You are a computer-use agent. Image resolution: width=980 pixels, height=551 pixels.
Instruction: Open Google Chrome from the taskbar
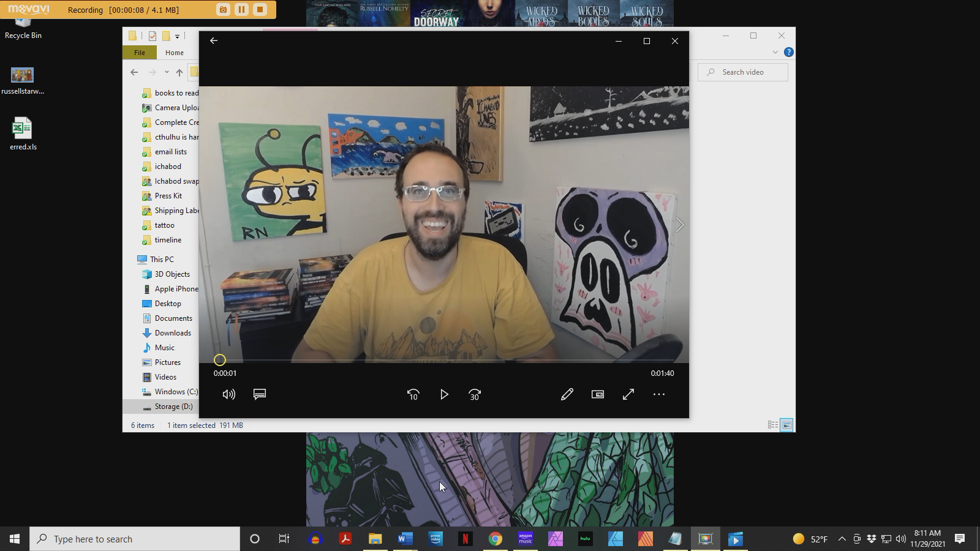tap(495, 539)
